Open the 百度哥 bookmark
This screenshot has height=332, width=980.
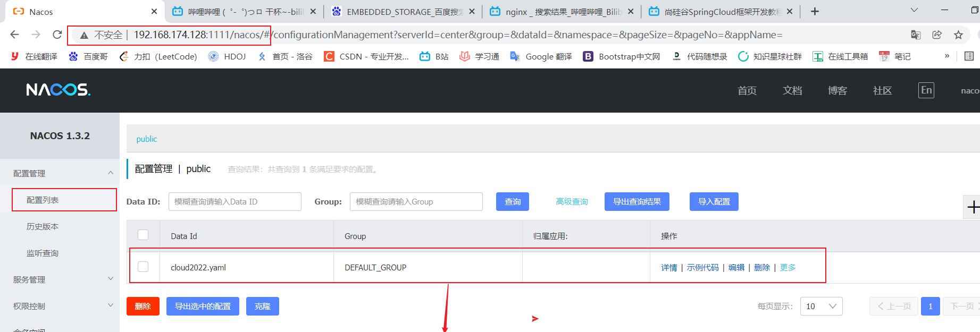pyautogui.click(x=88, y=56)
